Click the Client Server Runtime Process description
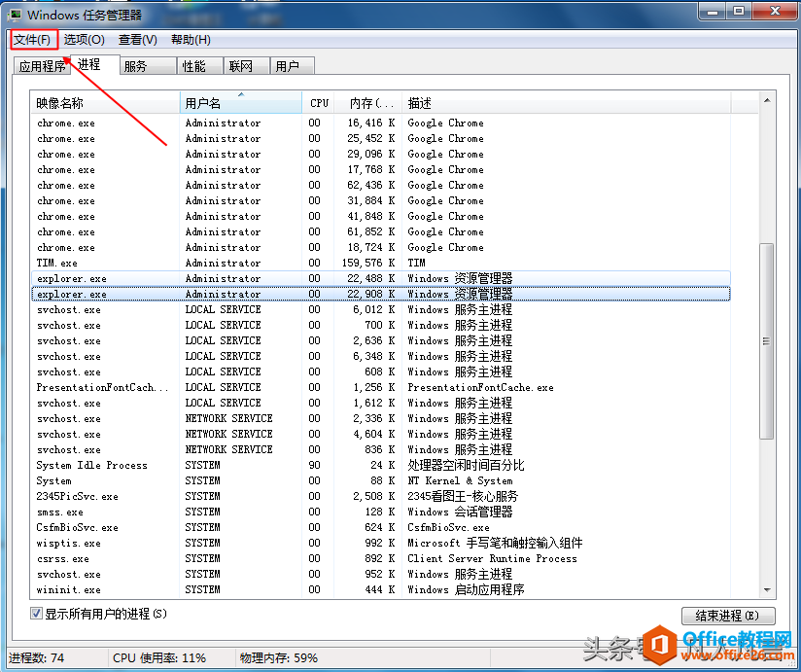Image resolution: width=801 pixels, height=672 pixels. point(492,558)
